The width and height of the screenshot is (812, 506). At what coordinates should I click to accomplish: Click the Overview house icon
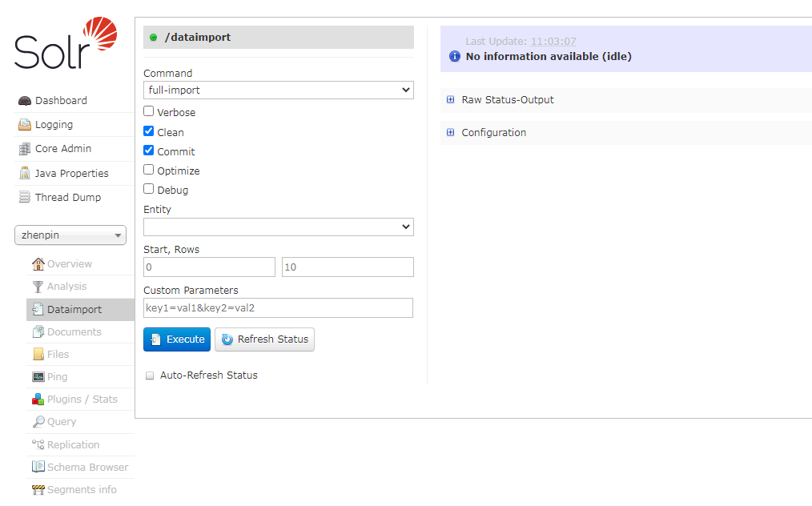(x=38, y=264)
